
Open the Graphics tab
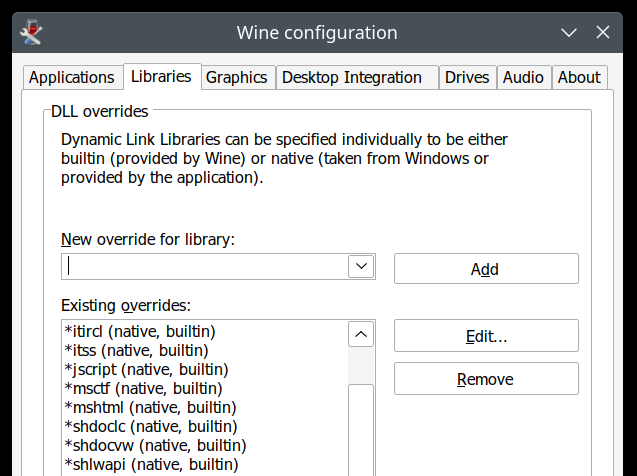point(237,78)
